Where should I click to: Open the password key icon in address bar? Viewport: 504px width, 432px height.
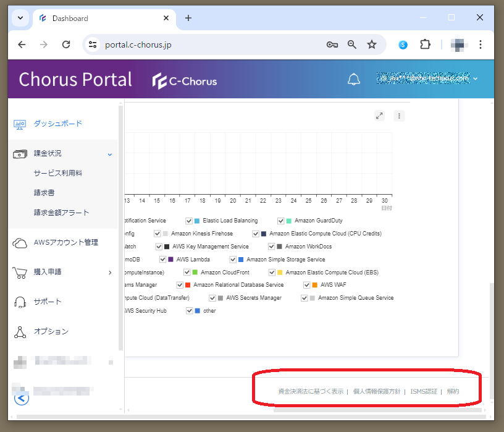point(332,44)
